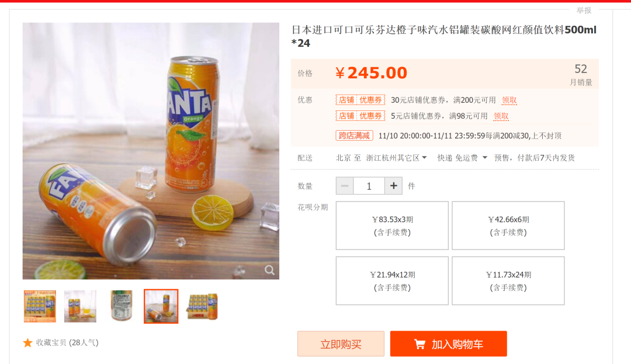Pick the ¥21.94x12期 installment option
Screen dimensions: 631x364
(392, 280)
